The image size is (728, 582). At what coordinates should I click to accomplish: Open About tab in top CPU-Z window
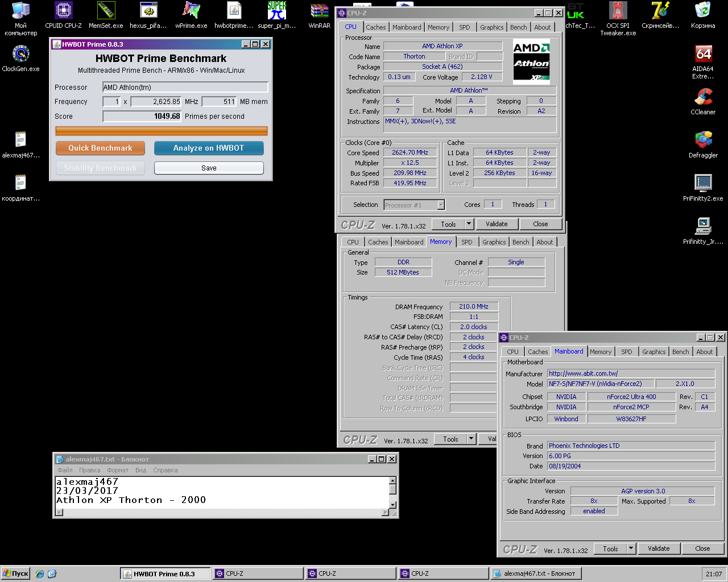543,27
